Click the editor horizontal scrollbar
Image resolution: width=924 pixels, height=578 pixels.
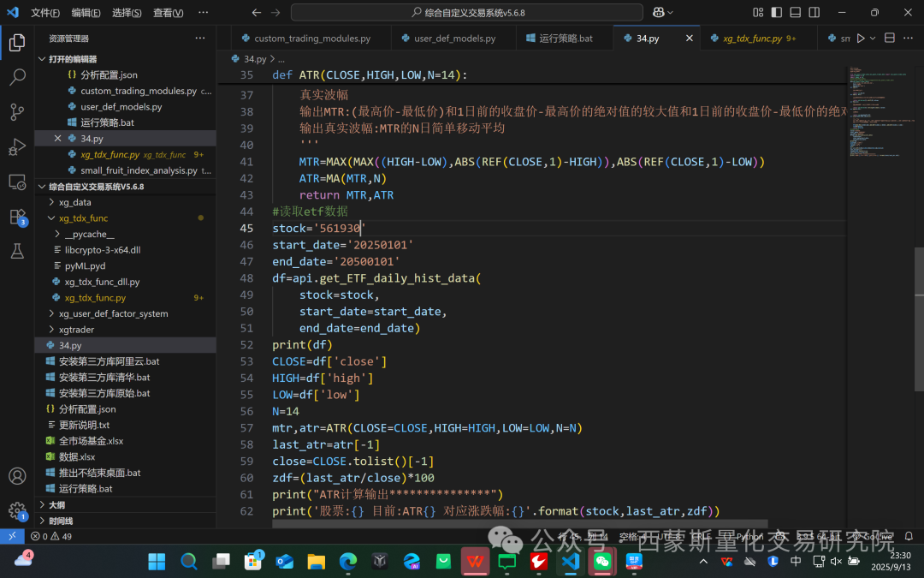pos(520,524)
